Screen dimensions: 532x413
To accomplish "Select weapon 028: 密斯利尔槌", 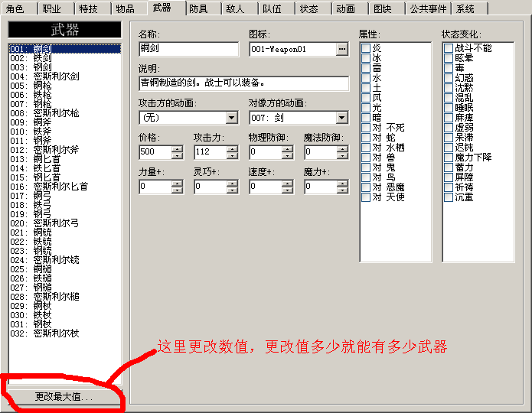I will click(65, 296).
